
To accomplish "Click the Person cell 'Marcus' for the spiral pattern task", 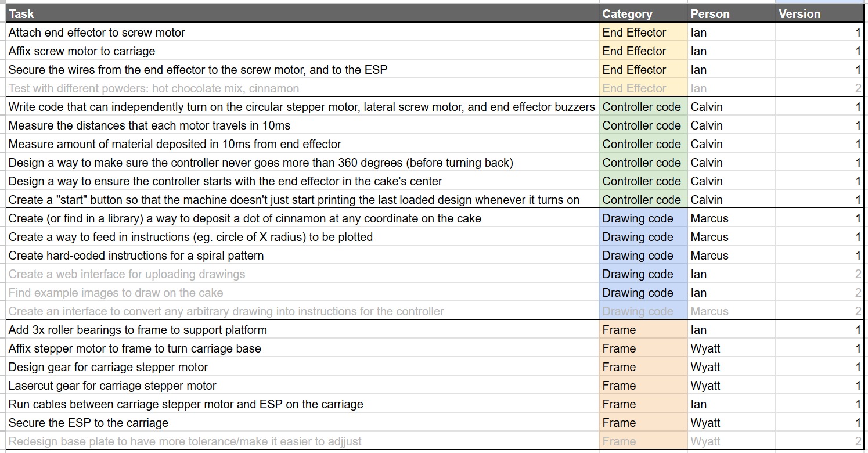I will (x=730, y=256).
